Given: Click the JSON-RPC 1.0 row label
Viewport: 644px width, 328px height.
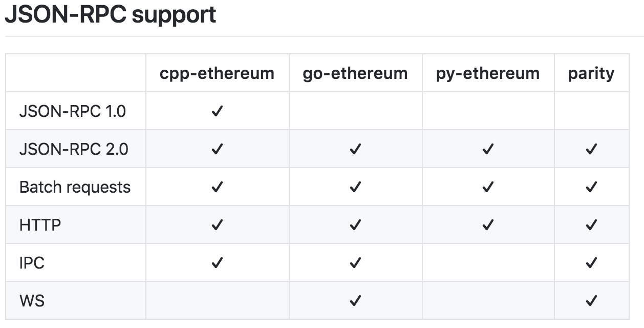Looking at the screenshot, I should [x=73, y=111].
